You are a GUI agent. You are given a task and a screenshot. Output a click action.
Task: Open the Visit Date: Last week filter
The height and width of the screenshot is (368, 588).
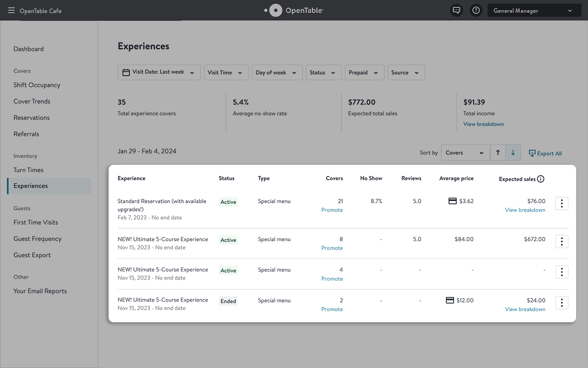pyautogui.click(x=159, y=72)
